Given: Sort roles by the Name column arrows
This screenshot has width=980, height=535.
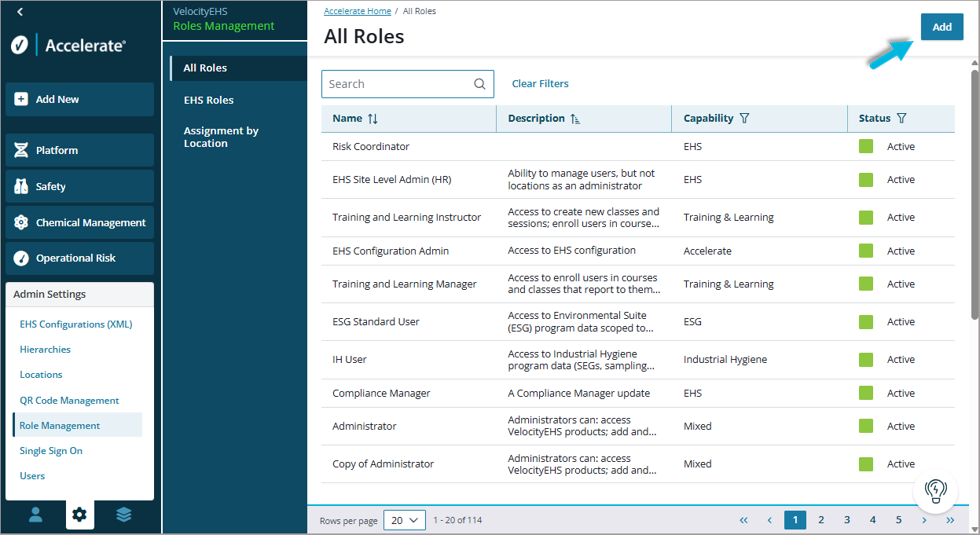Looking at the screenshot, I should 373,119.
